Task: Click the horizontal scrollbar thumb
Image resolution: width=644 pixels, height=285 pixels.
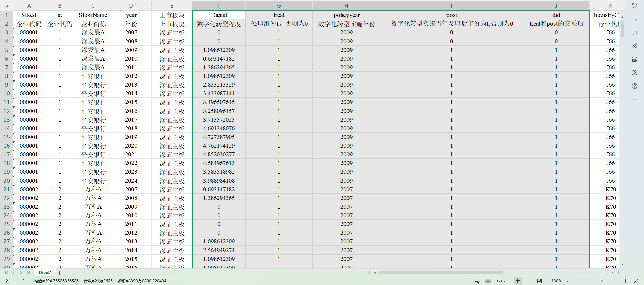Action: click(x=441, y=273)
